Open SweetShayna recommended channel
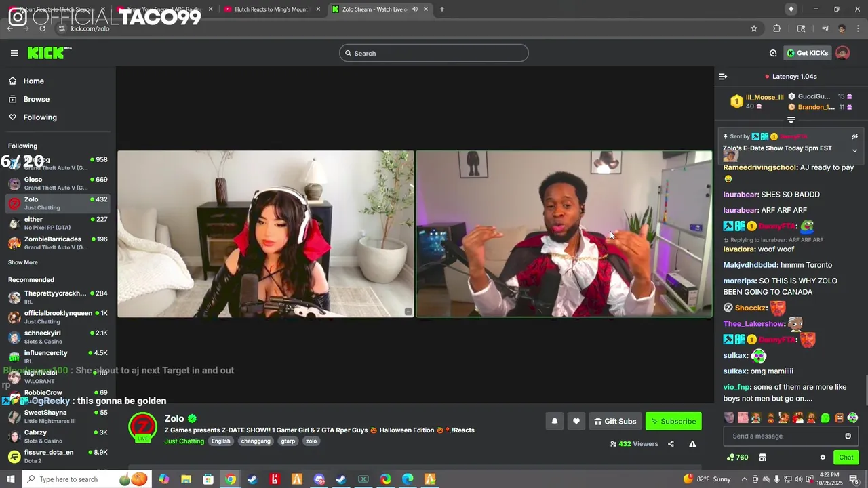This screenshot has width=868, height=488. tap(58, 416)
